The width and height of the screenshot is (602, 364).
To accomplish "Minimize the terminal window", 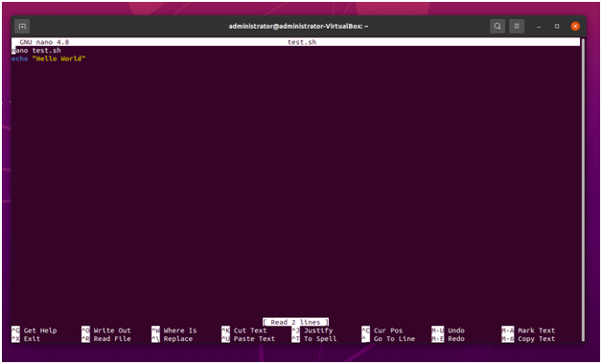I will point(539,27).
